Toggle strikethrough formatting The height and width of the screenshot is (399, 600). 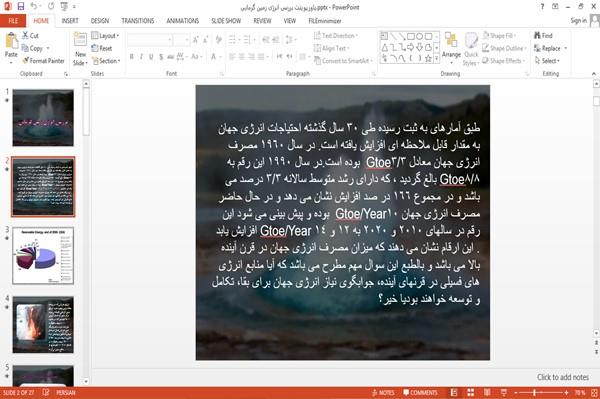point(171,57)
